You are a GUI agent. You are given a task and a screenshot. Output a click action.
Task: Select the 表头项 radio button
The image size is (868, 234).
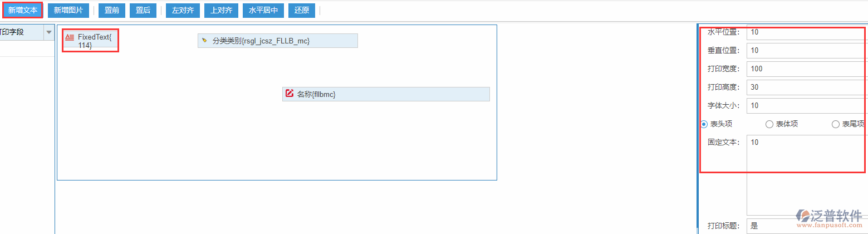point(704,124)
